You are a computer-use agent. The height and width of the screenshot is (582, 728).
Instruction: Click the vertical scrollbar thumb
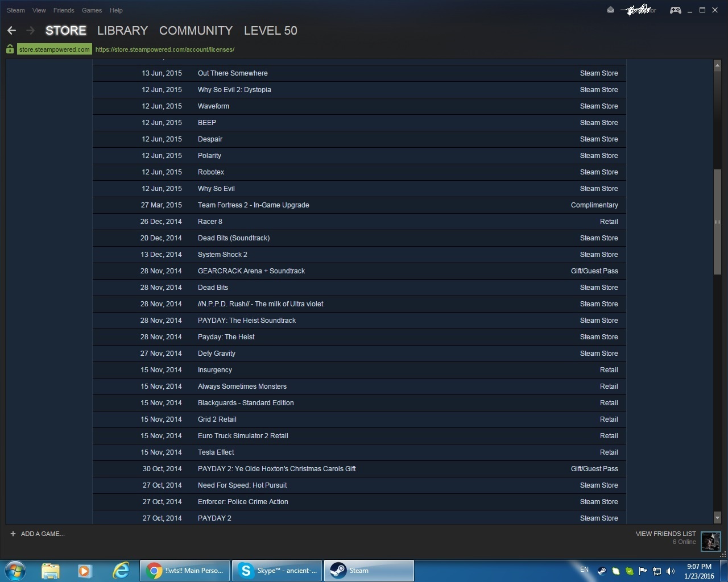click(x=717, y=222)
